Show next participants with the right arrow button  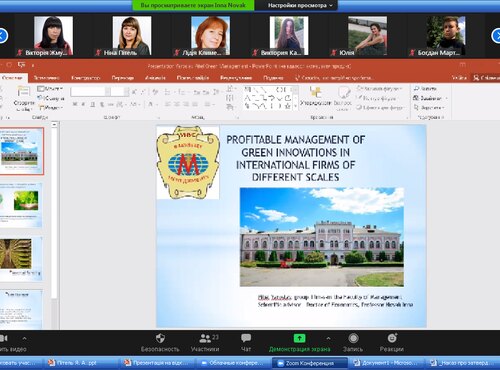tap(496, 35)
